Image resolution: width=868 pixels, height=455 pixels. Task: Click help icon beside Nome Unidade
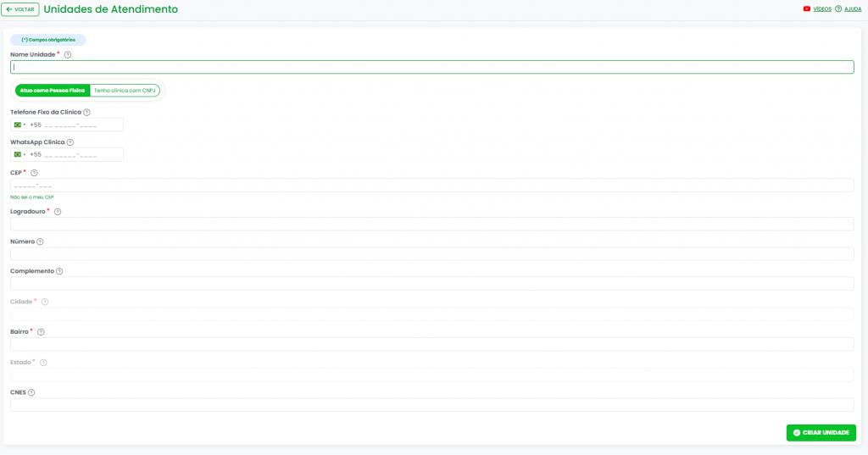[68, 55]
